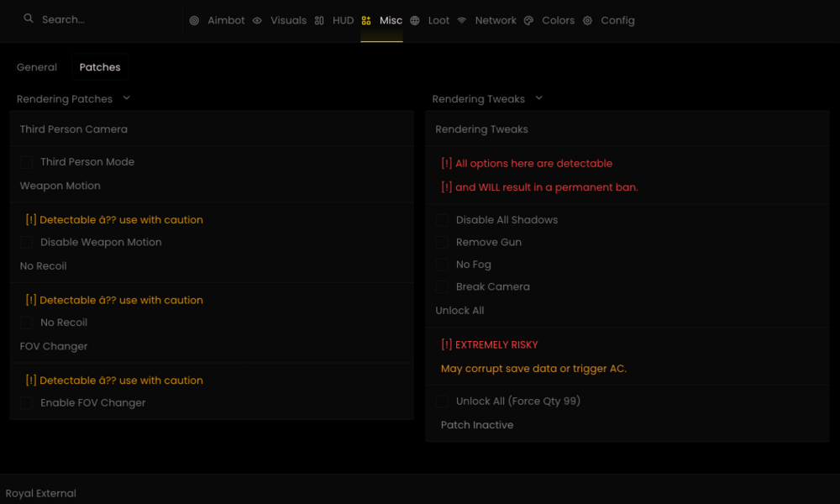Image resolution: width=840 pixels, height=504 pixels.
Task: Enable Third Person Mode checkbox
Action: tap(26, 162)
